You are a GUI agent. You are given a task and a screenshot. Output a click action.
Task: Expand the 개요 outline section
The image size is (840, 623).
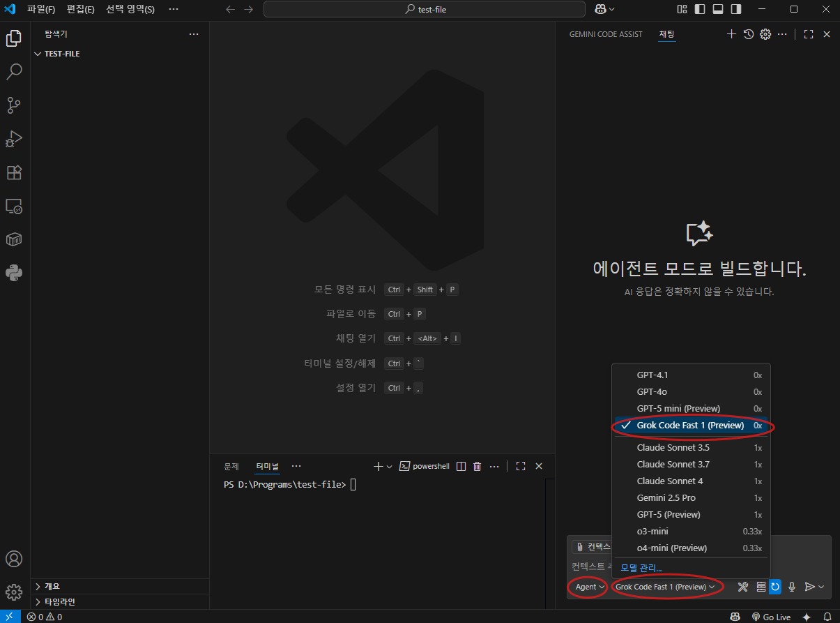pos(120,586)
